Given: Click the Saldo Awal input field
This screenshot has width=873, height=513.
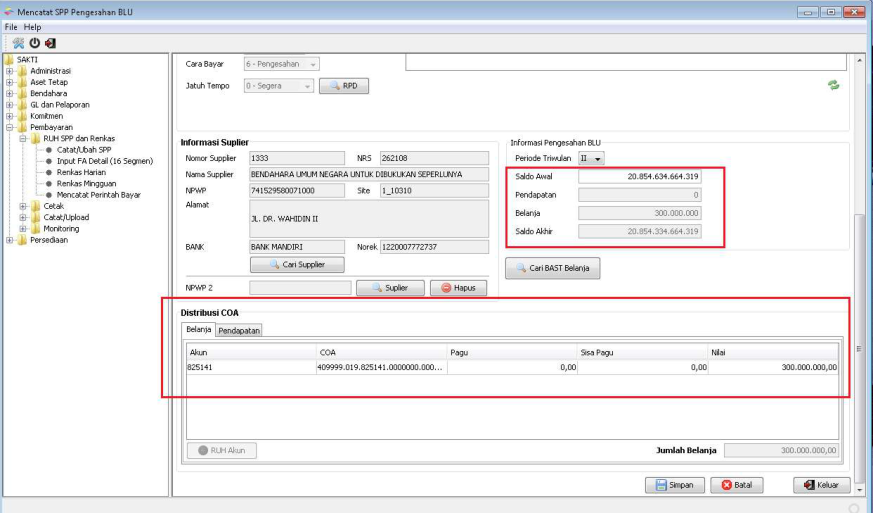Looking at the screenshot, I should pos(639,177).
